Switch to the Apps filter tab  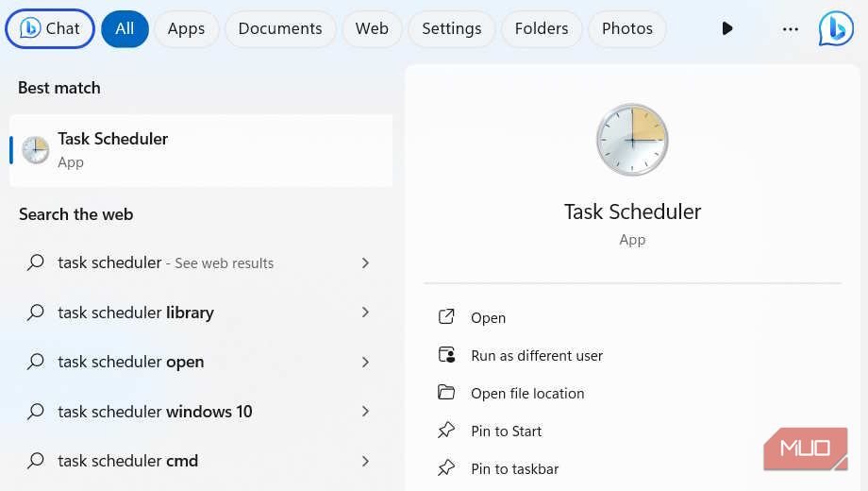click(186, 28)
